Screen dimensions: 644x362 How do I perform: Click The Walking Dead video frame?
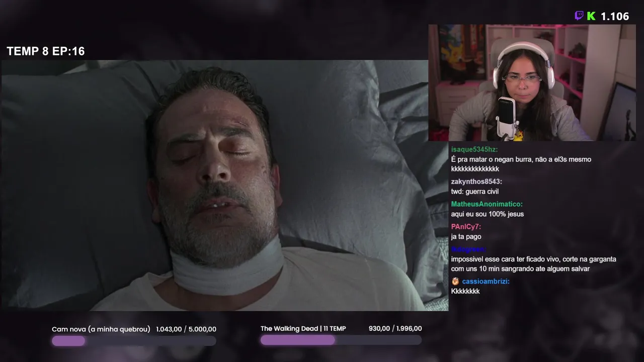click(x=224, y=186)
